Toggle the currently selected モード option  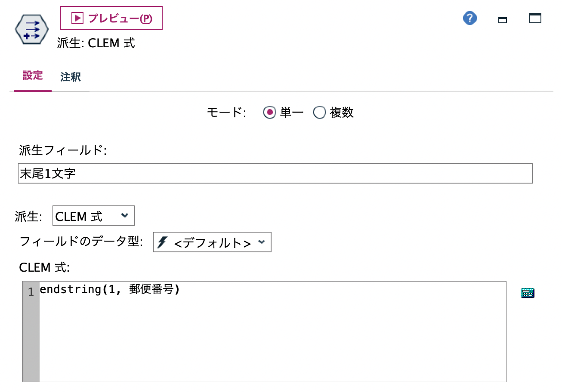click(270, 112)
